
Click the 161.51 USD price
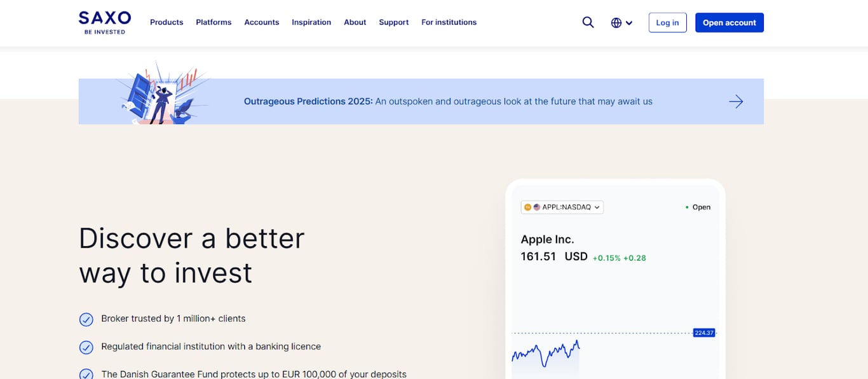(x=554, y=257)
